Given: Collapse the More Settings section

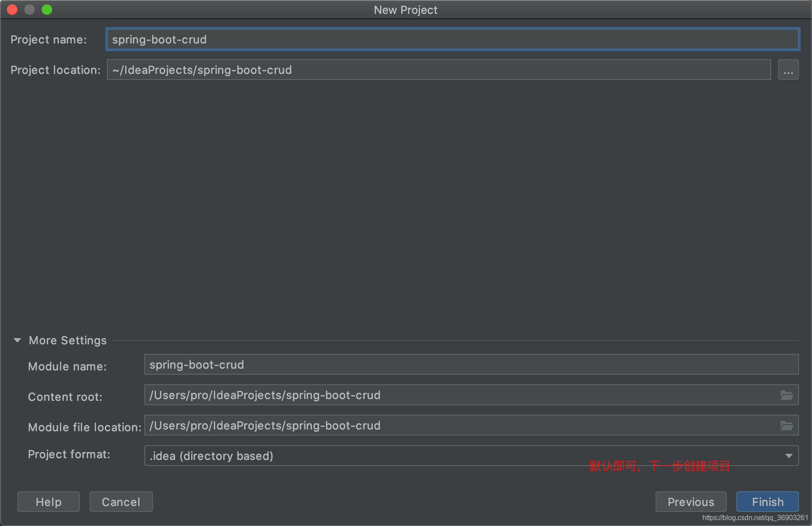Looking at the screenshot, I should coord(17,340).
